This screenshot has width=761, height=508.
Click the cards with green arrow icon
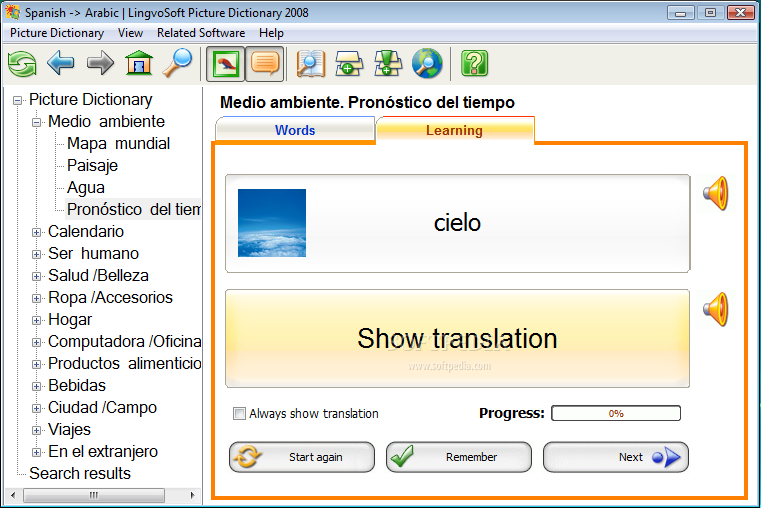pyautogui.click(x=388, y=64)
